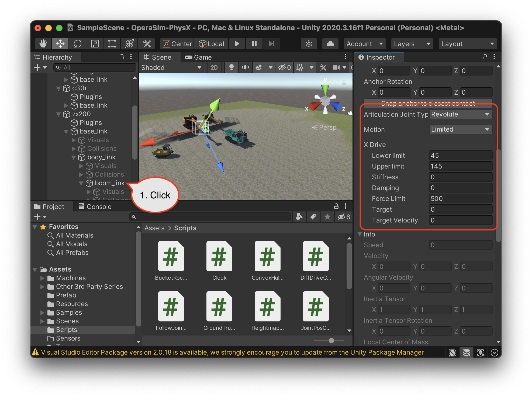Toggle scene lighting bulb icon
532x398 pixels.
pos(231,67)
